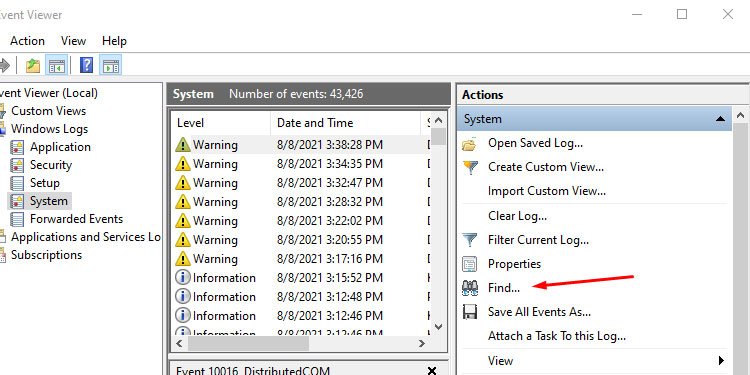
Task: Click the Actions pane scroll up arrow
Action: (740, 115)
